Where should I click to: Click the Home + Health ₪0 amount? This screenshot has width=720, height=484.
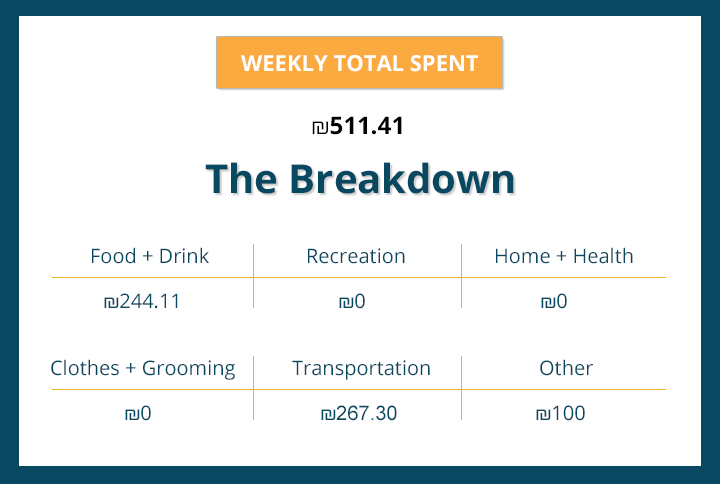(554, 301)
